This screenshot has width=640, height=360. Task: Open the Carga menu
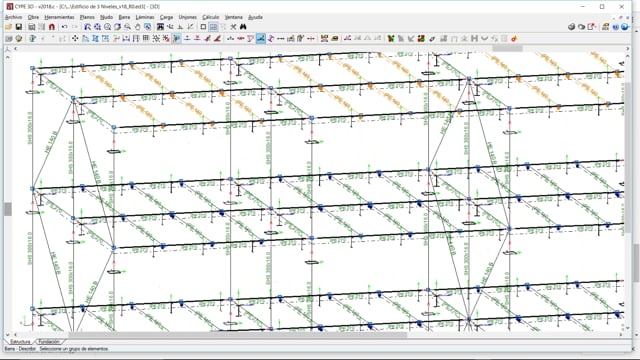point(166,17)
